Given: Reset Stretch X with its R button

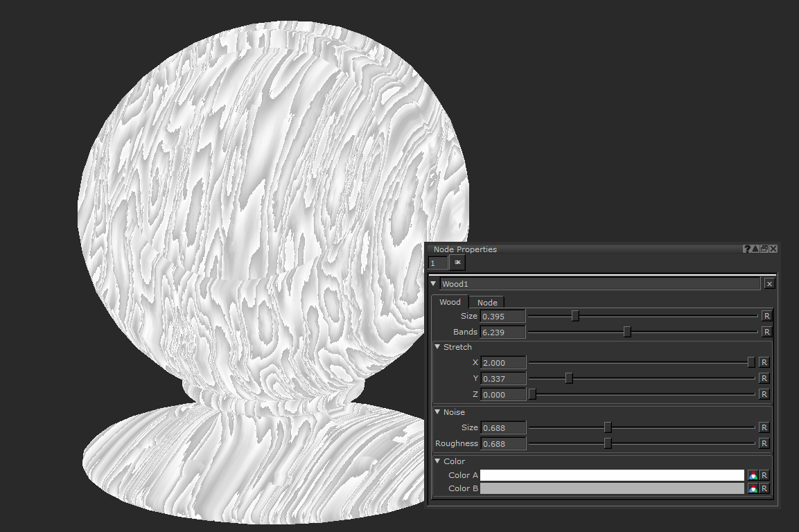Looking at the screenshot, I should tap(764, 362).
